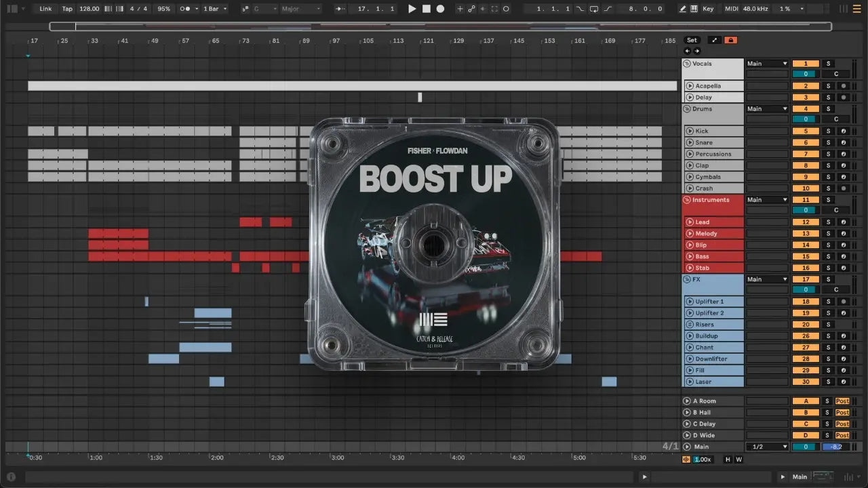Toggle Punch-Out switch icon
The height and width of the screenshot is (488, 868).
coord(608,9)
